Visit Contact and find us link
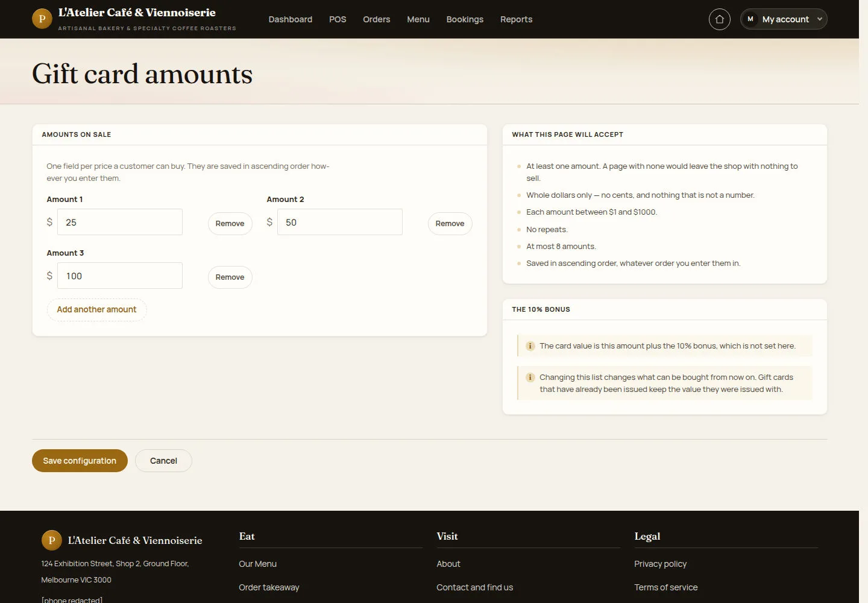 click(x=475, y=587)
